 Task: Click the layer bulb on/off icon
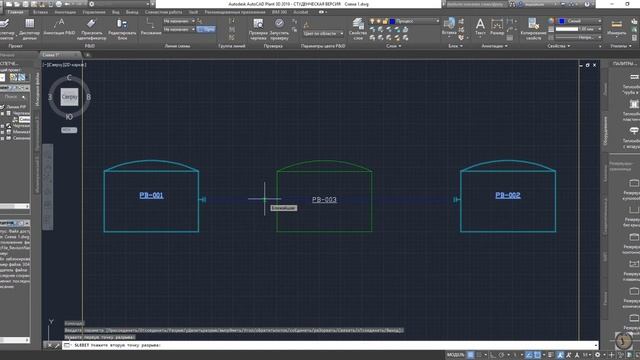[372, 21]
